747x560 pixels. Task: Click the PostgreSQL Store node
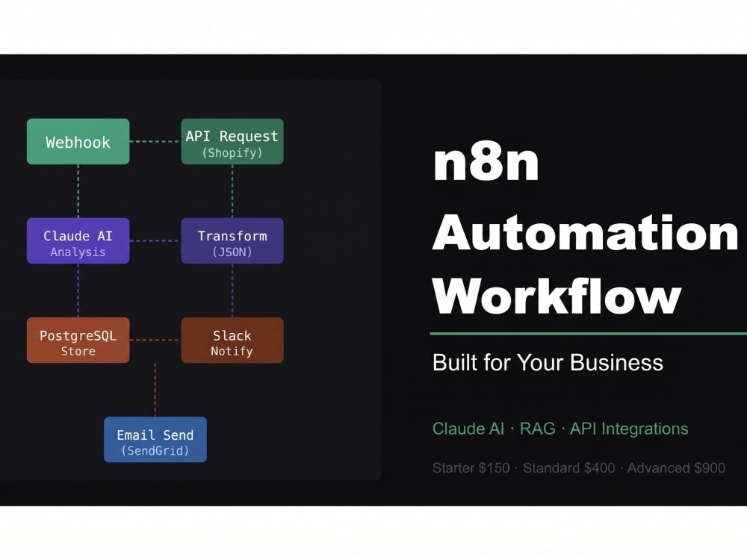pos(78,340)
